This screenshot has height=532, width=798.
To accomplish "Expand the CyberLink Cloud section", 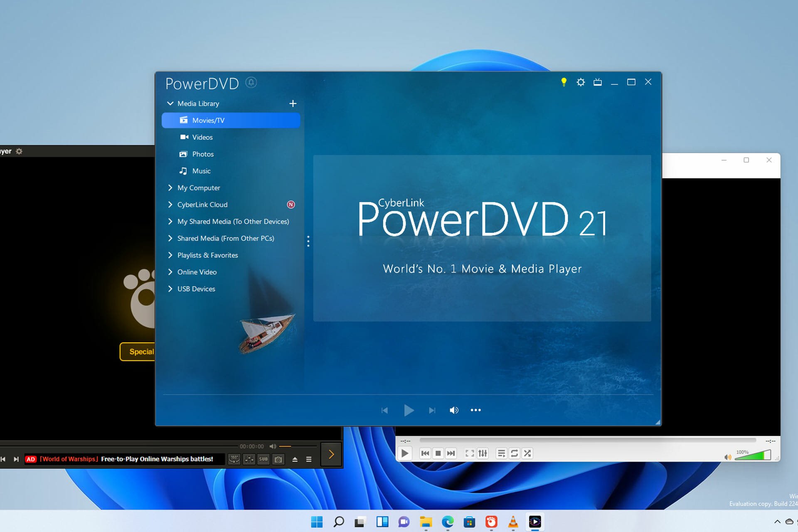I will 170,204.
